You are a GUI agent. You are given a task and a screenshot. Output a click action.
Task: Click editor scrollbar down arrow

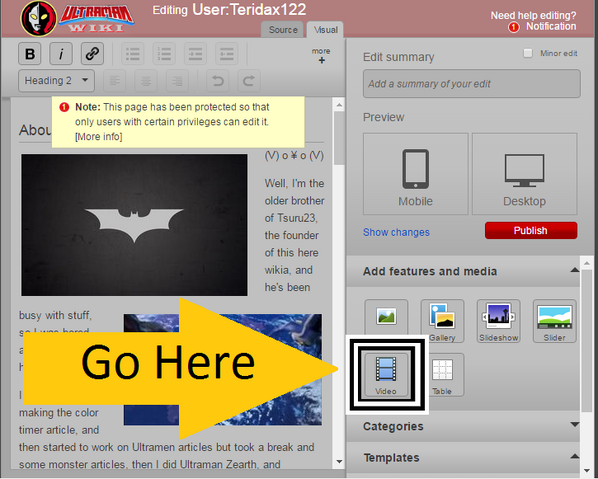[339, 462]
